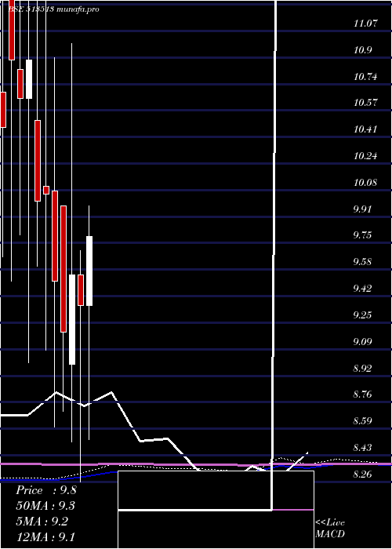
Task: Click the 9.91 price axis label
Action: (363, 209)
